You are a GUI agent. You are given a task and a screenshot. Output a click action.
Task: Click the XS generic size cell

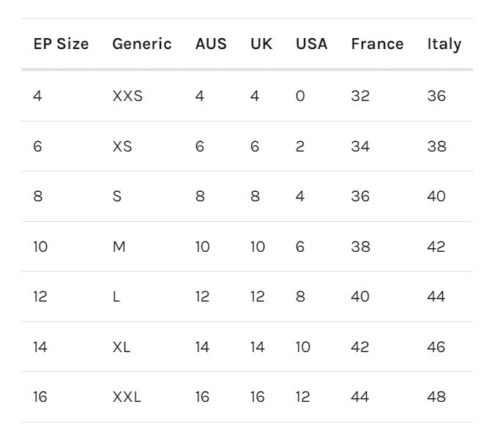[x=122, y=146]
